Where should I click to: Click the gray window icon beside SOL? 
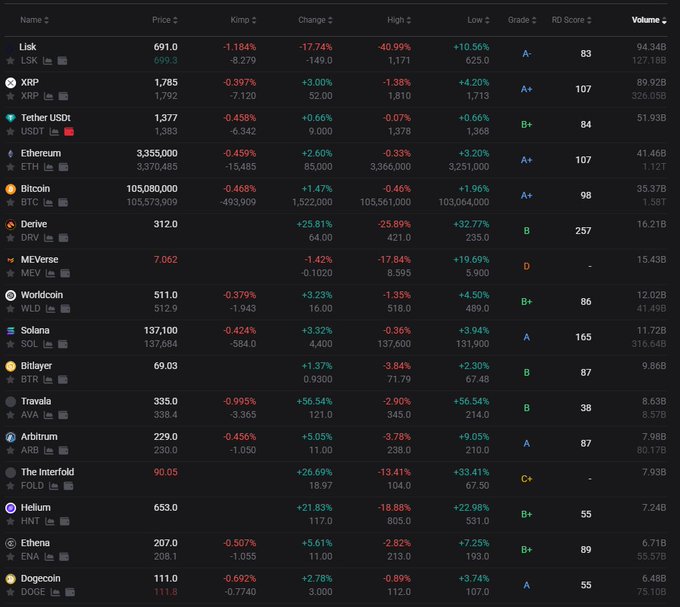click(x=63, y=344)
